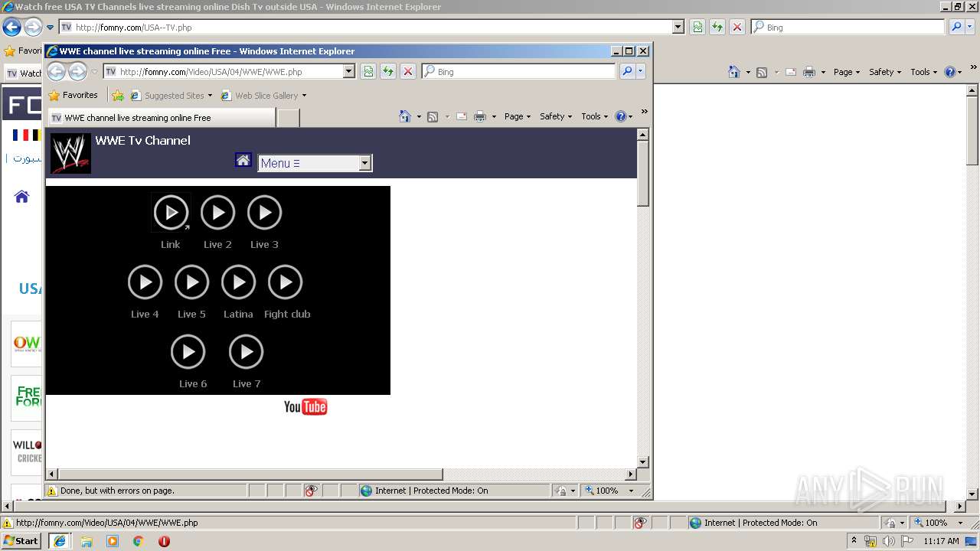
Task: Click the popup Bing search box
Action: (519, 71)
